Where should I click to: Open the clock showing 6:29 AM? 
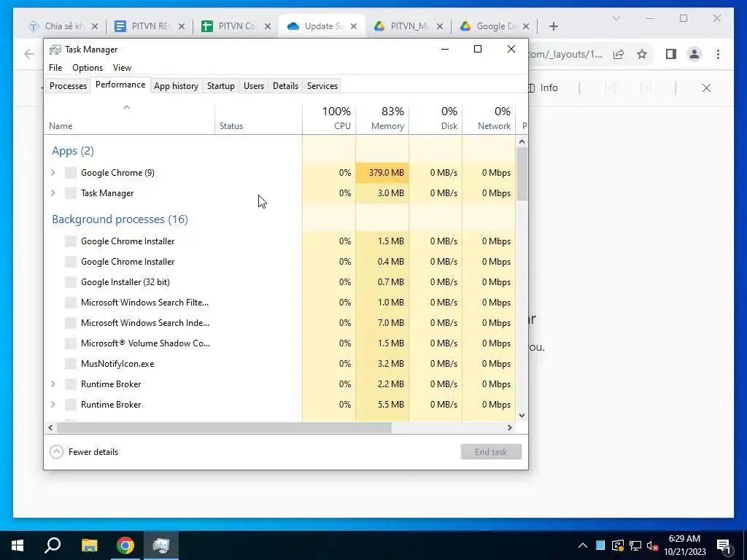tap(684, 545)
